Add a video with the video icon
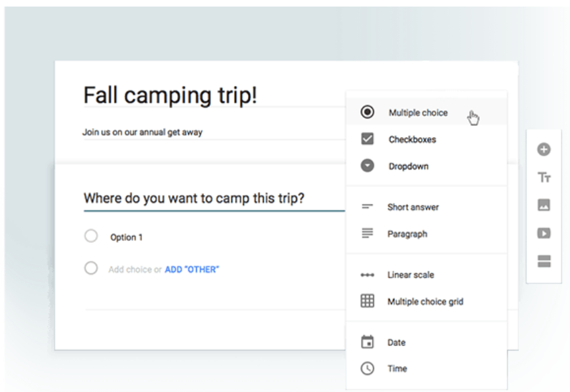The image size is (570, 392). click(x=543, y=231)
